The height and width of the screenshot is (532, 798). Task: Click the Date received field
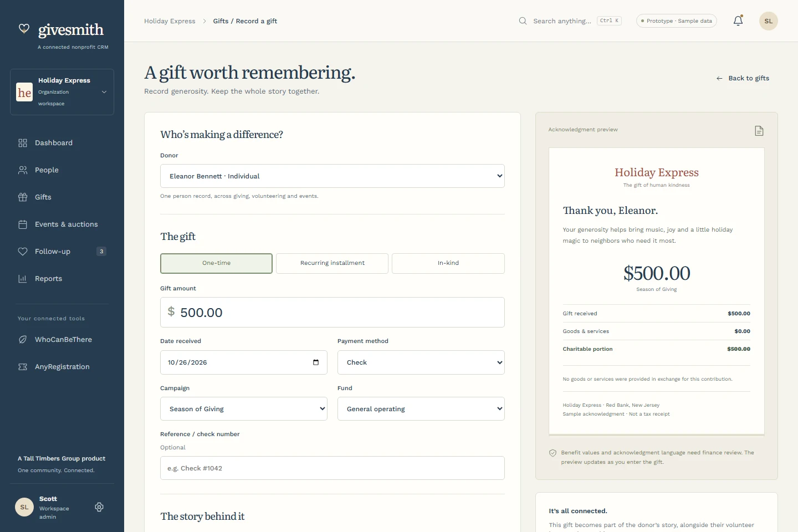(244, 362)
